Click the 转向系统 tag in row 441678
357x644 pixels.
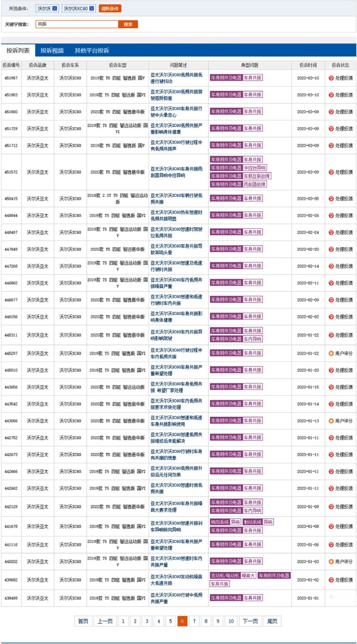(x=220, y=522)
